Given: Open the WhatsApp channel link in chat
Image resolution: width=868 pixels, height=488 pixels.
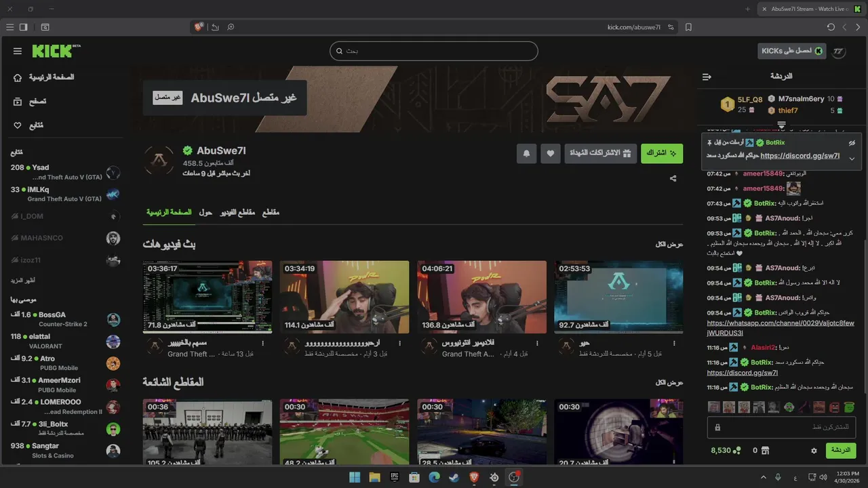Looking at the screenshot, I should tap(781, 328).
